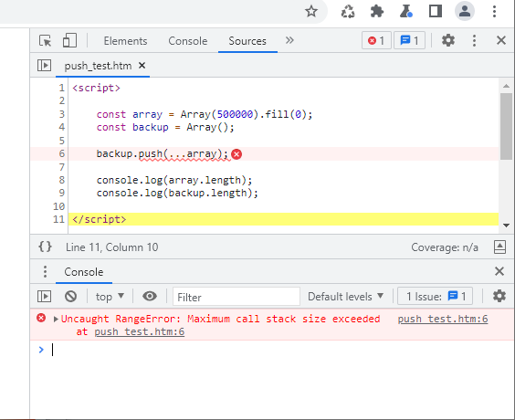Click the console Filter input field
515x420 pixels.
pos(236,297)
